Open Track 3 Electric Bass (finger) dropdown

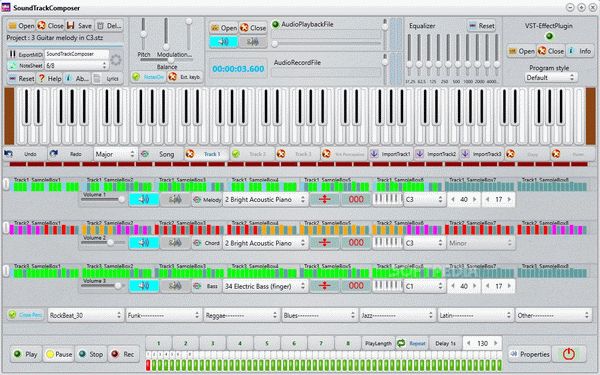[x=265, y=286]
